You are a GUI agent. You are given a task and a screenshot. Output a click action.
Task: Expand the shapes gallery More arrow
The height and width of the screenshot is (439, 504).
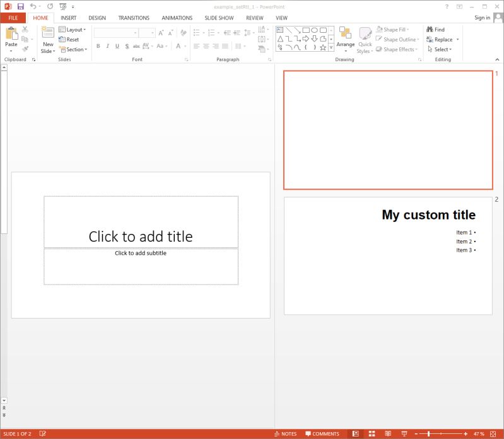click(331, 47)
